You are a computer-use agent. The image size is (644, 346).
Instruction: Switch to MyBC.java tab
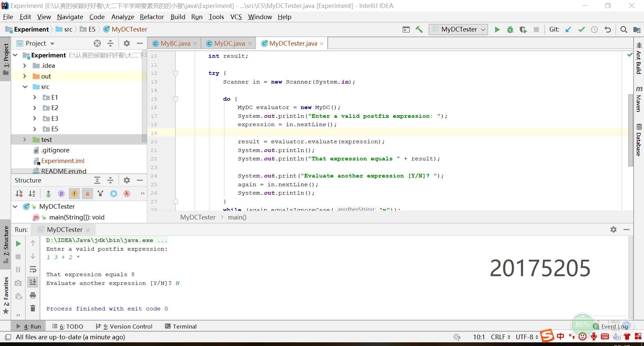[175, 43]
